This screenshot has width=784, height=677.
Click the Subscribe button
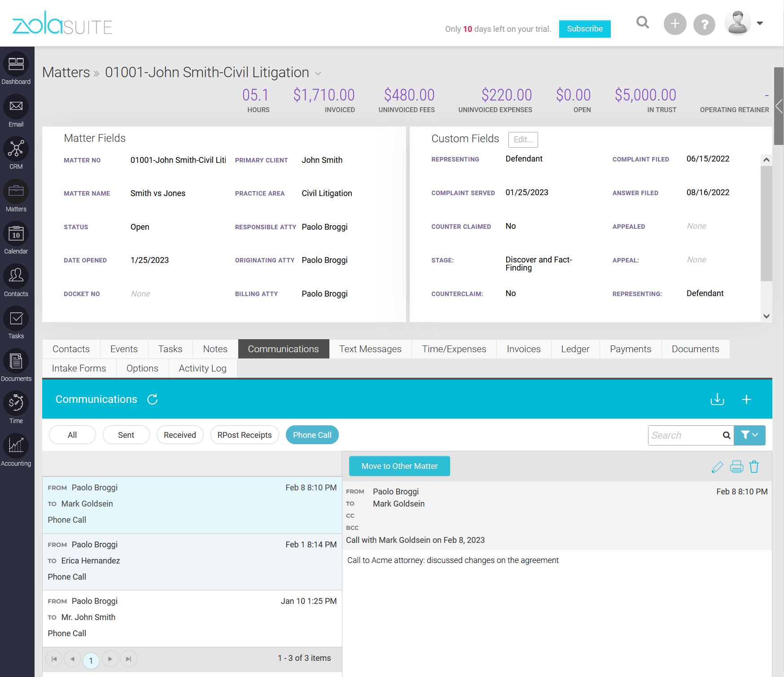pos(584,29)
